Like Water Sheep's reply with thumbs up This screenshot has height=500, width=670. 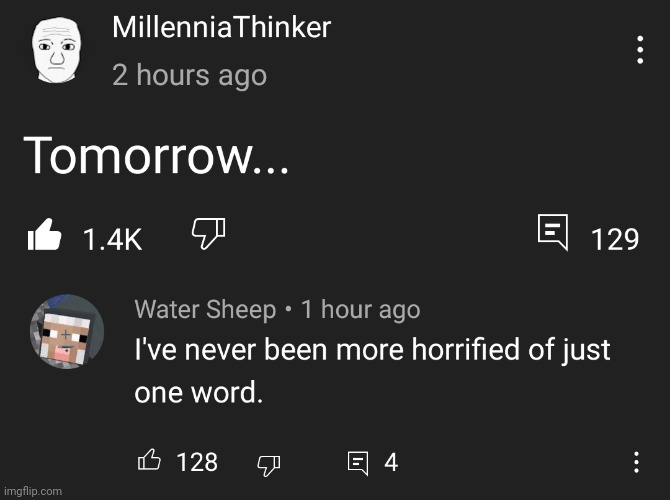point(149,460)
